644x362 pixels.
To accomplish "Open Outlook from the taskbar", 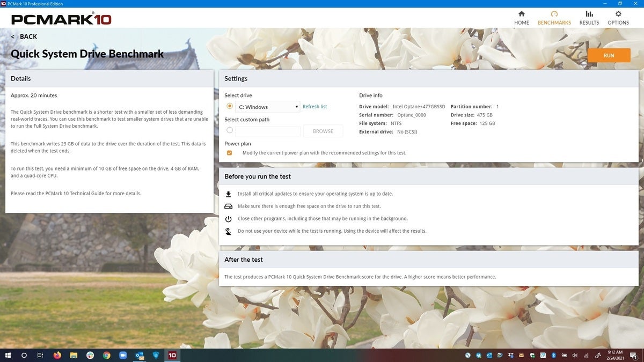I will point(140,355).
